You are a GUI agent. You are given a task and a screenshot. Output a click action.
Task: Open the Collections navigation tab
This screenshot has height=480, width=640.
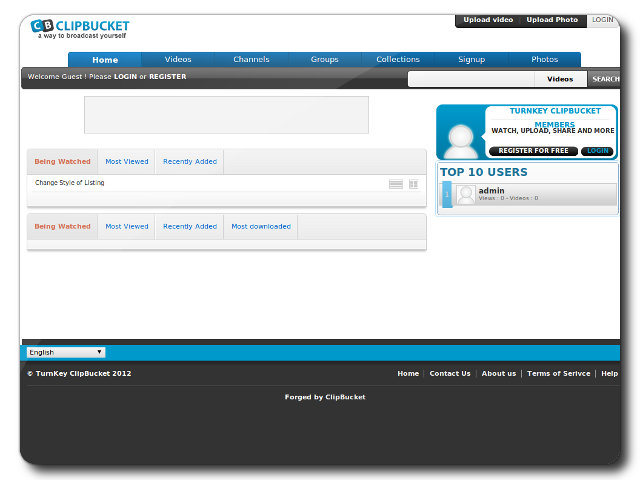[x=398, y=60]
